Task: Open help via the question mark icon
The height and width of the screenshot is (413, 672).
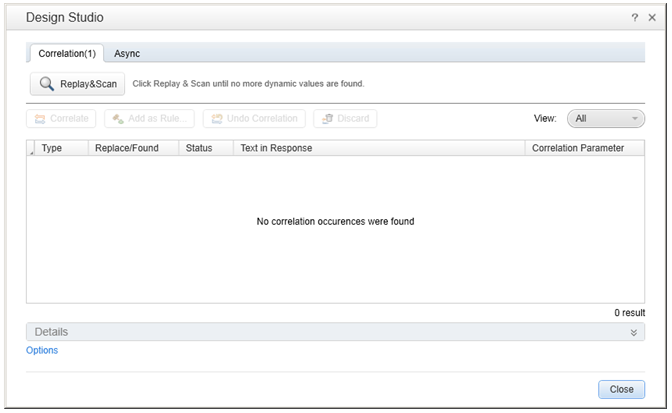Action: point(635,18)
